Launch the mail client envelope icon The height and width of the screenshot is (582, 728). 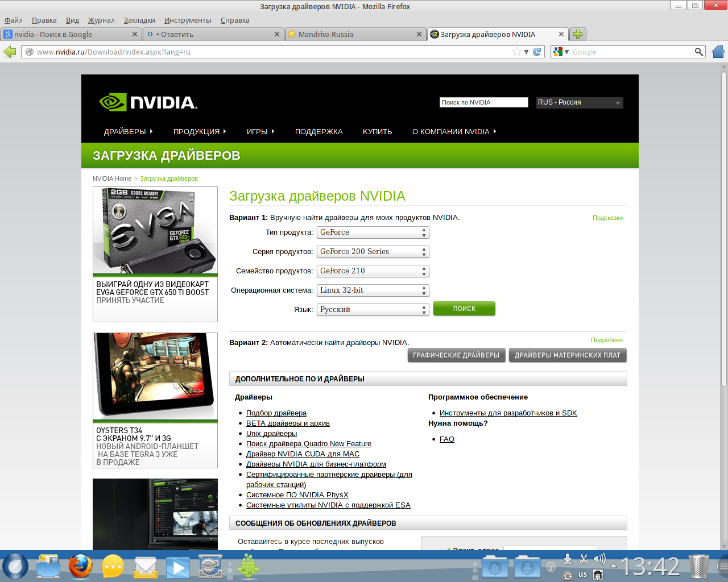(x=146, y=567)
